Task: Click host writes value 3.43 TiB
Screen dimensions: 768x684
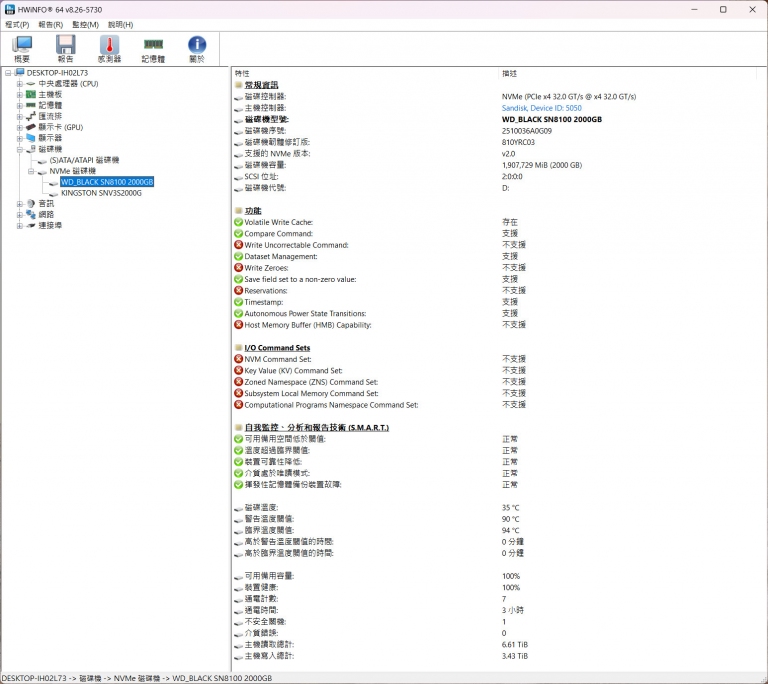Action: click(515, 656)
